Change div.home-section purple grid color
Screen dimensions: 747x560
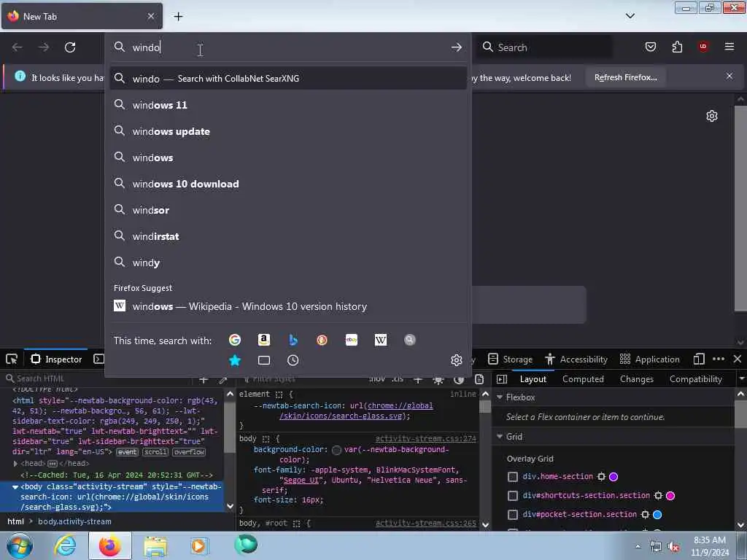click(x=614, y=477)
